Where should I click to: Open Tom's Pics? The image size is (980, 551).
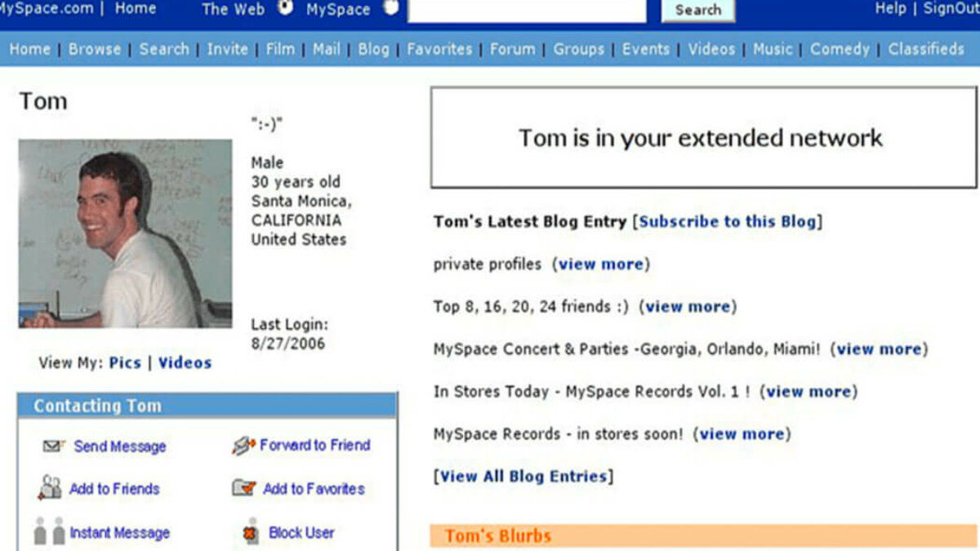click(124, 362)
